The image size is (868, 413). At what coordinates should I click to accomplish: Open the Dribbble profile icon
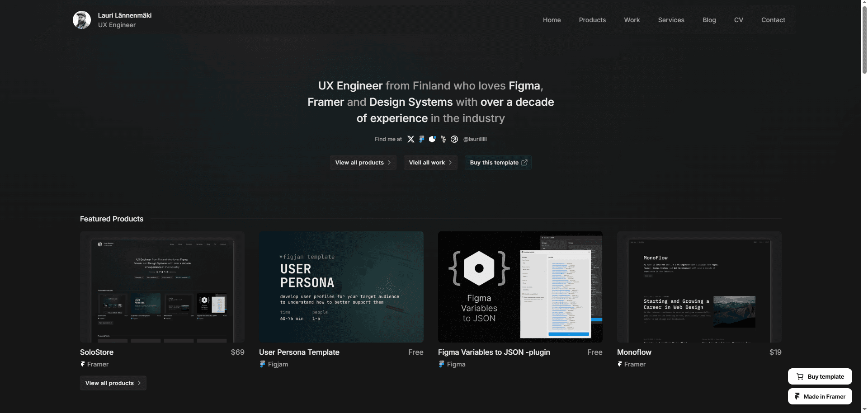pos(454,139)
